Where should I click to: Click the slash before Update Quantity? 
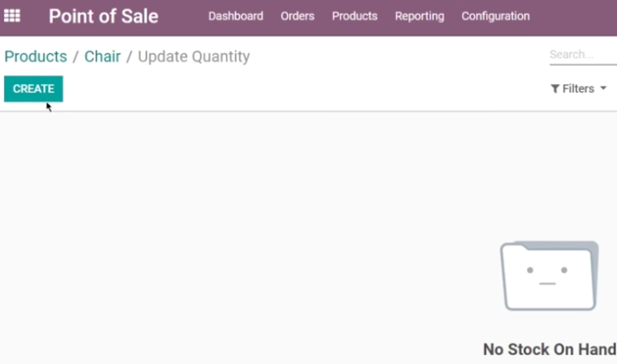point(129,57)
